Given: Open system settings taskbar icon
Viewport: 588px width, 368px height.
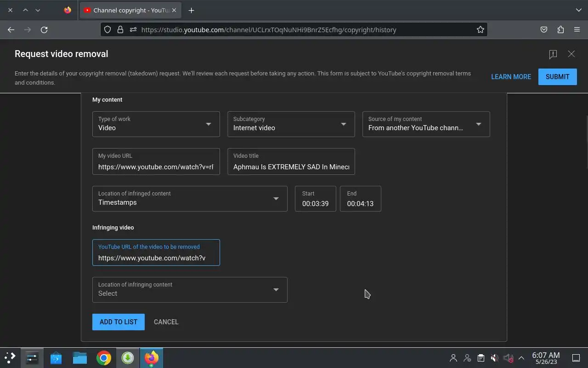Looking at the screenshot, I should pyautogui.click(x=32, y=357).
